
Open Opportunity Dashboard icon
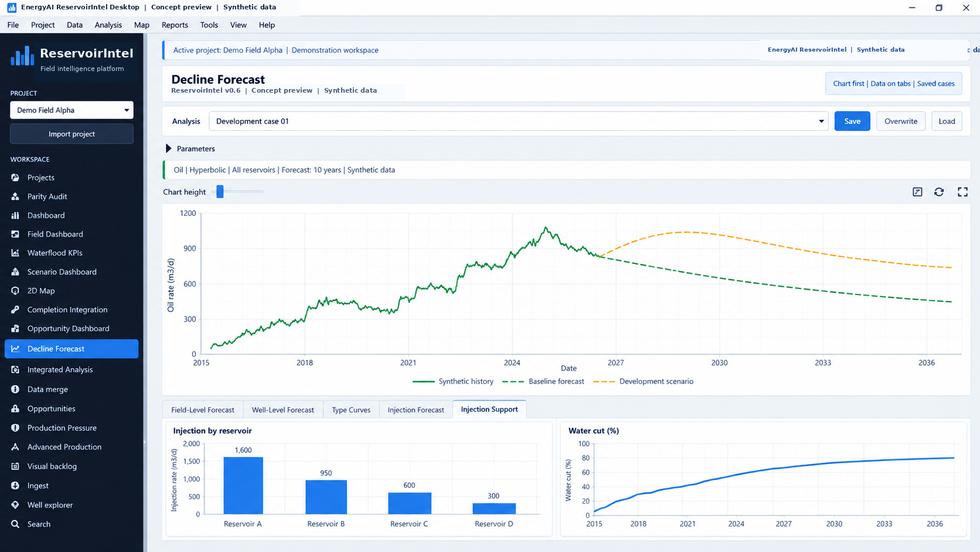pos(15,329)
